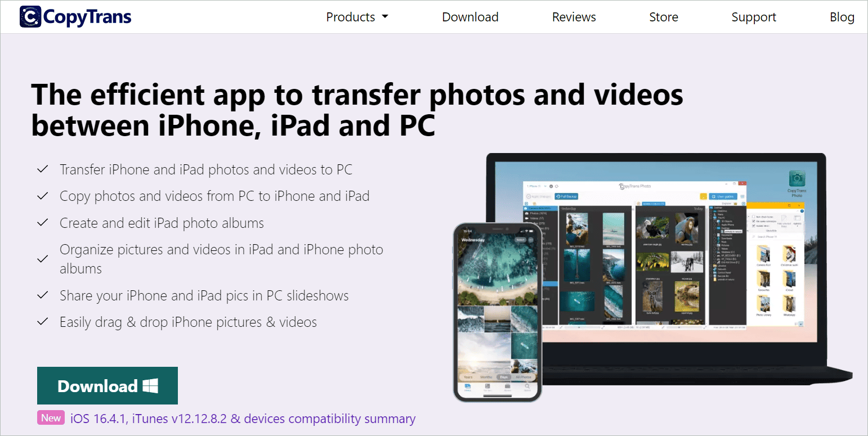Navigate to the Support page
This screenshot has width=868, height=436.
pyautogui.click(x=754, y=17)
